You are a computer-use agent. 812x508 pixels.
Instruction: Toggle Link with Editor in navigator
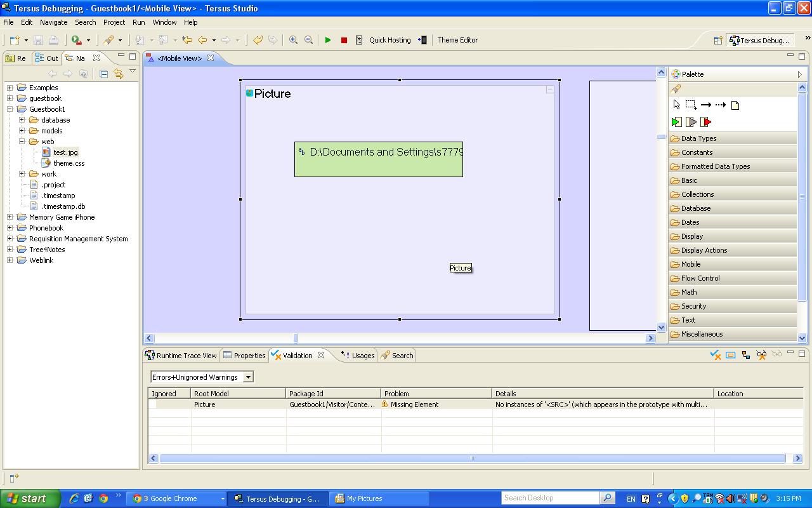click(x=119, y=74)
